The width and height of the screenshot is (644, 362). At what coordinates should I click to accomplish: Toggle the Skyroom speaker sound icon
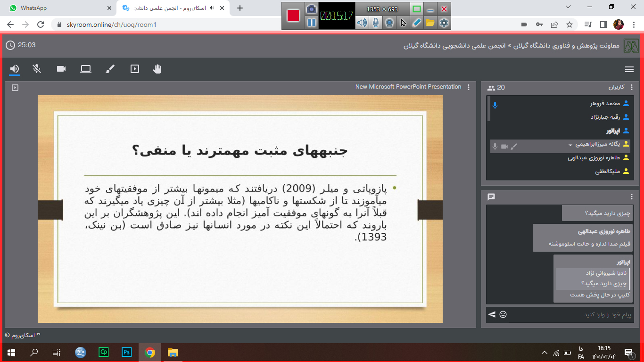click(x=15, y=69)
